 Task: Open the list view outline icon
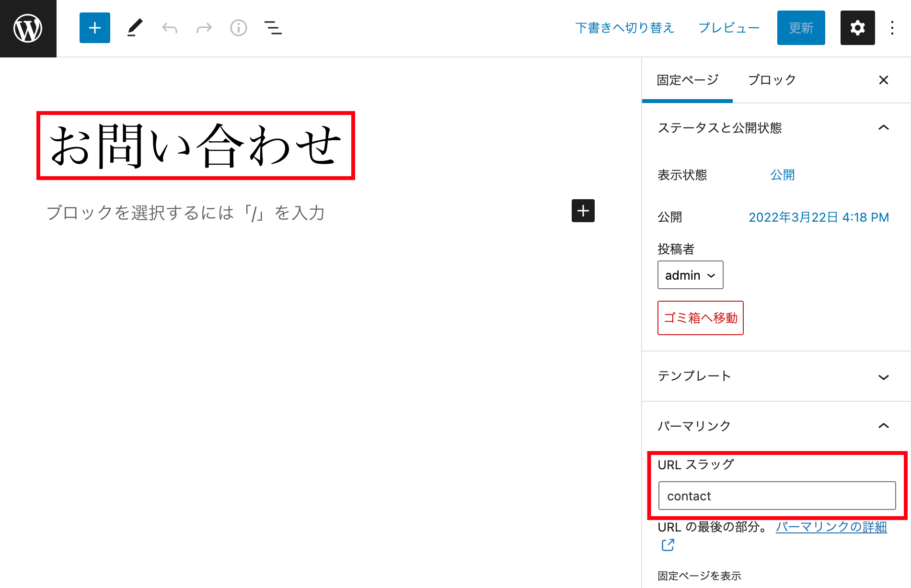[x=273, y=28]
